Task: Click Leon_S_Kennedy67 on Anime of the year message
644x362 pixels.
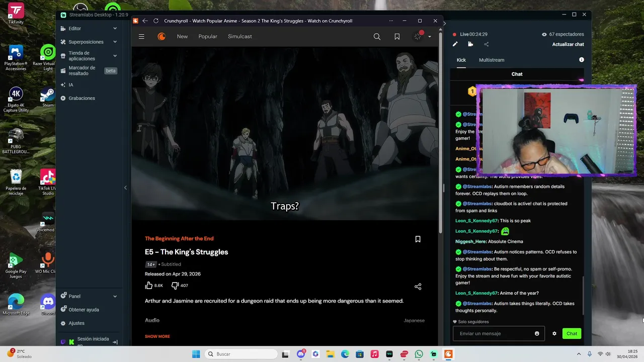Action: click(x=476, y=293)
